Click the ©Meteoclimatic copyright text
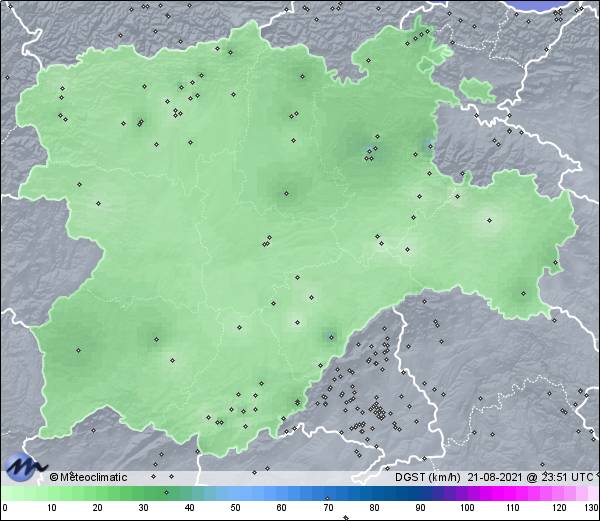 88,477
